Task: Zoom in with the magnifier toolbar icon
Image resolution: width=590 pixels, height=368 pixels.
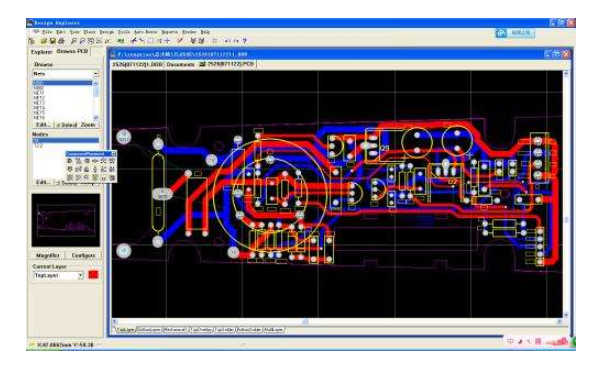Action: [74, 41]
